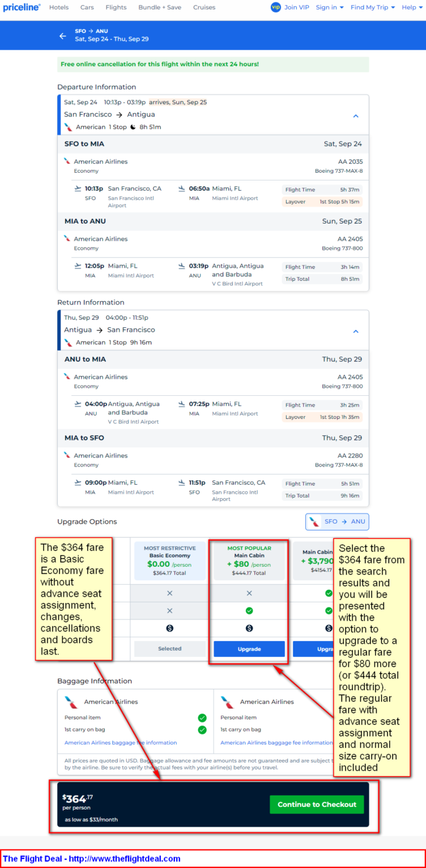Image resolution: width=426 pixels, height=868 pixels.
Task: Click the American logo in return summary
Action: click(69, 342)
